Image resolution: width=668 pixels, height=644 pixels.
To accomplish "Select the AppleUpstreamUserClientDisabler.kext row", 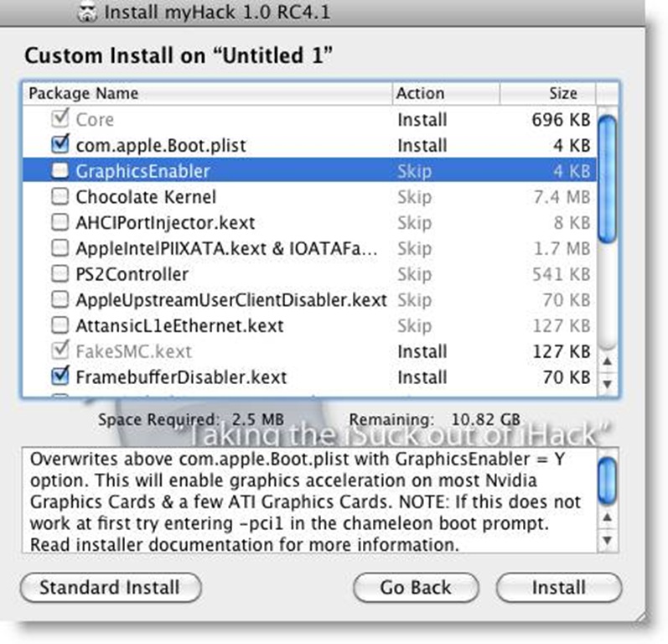I will click(x=310, y=300).
